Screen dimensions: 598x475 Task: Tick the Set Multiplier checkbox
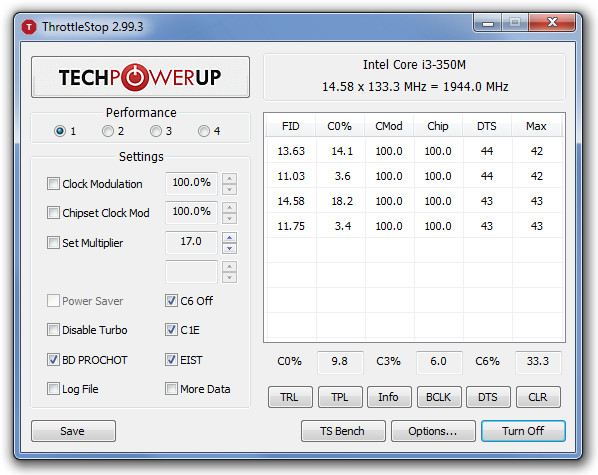click(53, 243)
